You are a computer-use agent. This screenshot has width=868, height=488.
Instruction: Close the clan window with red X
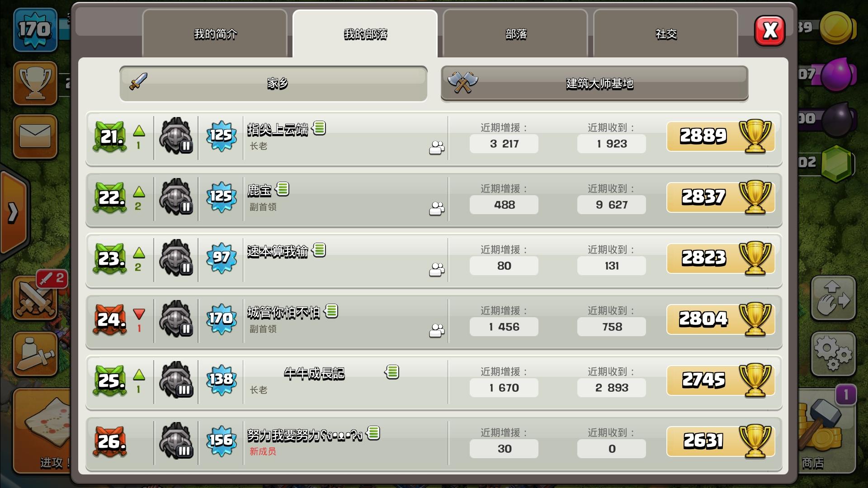click(x=769, y=31)
